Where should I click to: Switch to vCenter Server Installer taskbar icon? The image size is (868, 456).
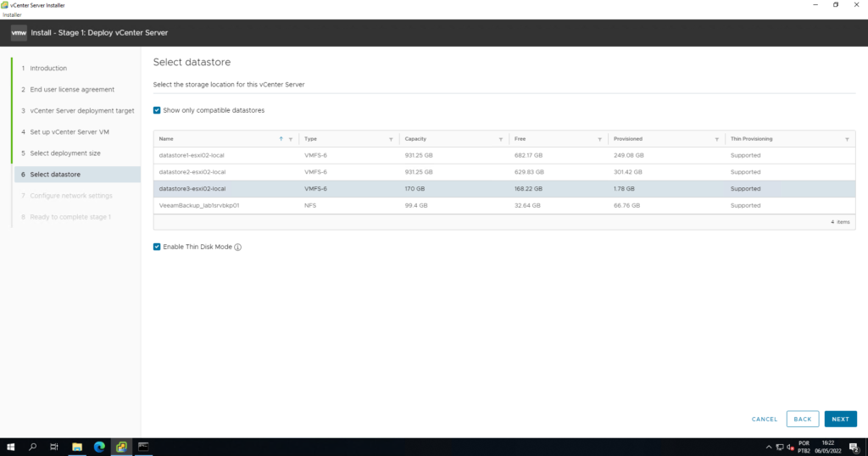[121, 447]
